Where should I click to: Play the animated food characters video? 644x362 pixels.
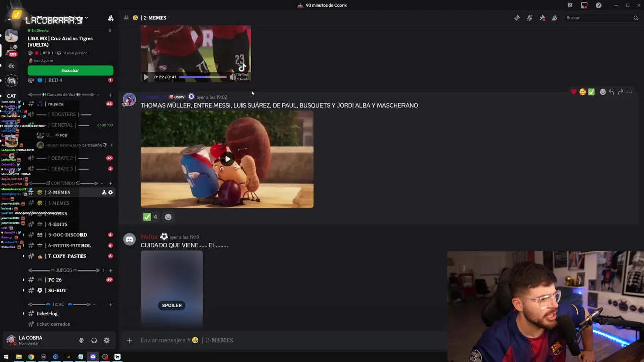(x=227, y=159)
